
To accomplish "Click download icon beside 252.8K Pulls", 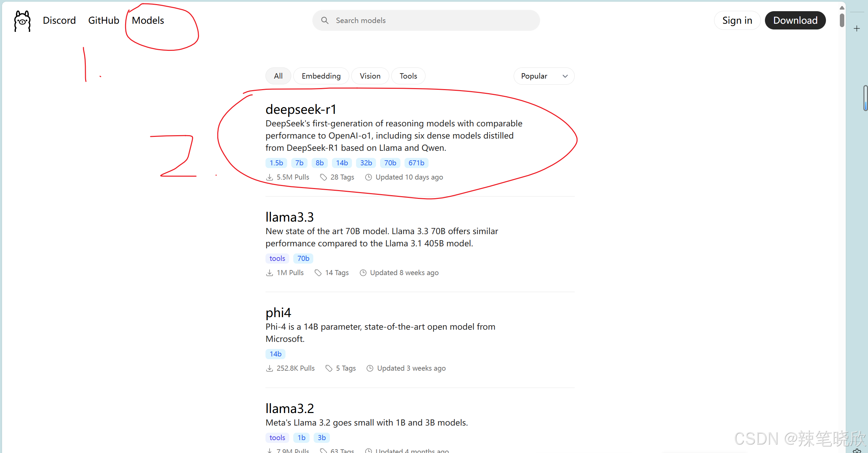I will point(270,368).
